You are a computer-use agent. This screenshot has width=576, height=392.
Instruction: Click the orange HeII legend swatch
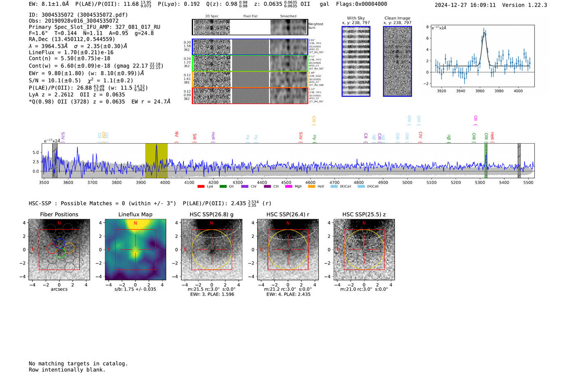[x=311, y=187]
